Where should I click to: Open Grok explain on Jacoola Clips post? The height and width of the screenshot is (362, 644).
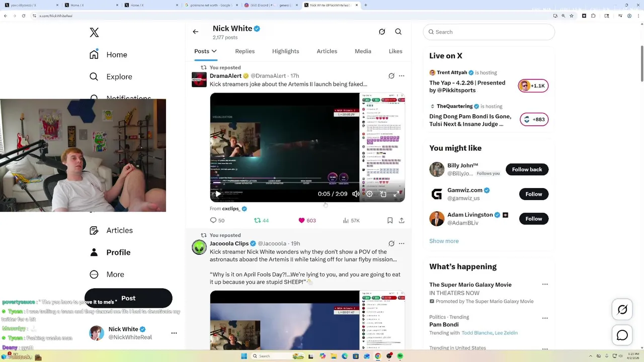391,243
